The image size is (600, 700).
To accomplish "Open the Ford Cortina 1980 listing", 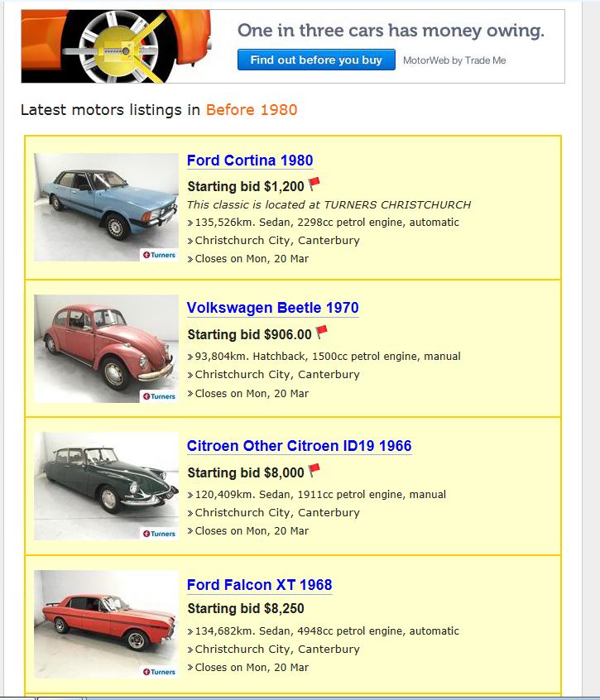I will point(250,161).
